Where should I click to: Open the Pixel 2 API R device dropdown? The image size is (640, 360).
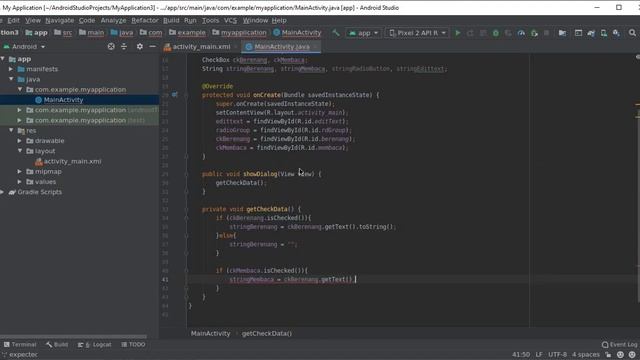417,33
